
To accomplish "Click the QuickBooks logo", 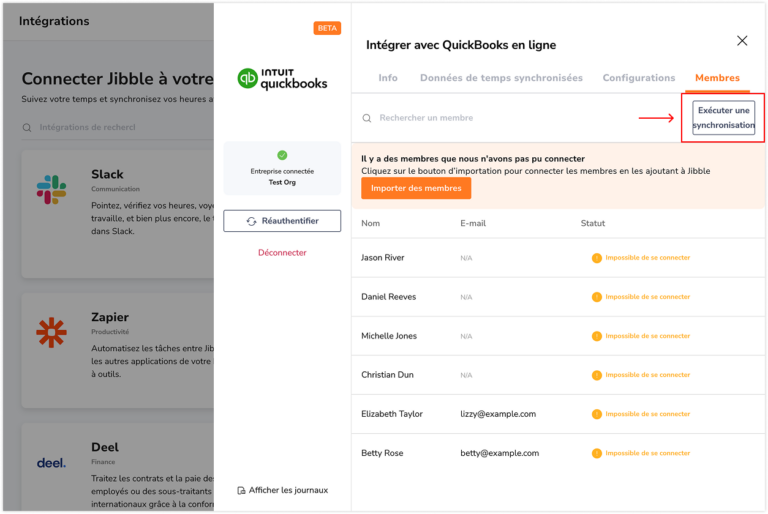I will (282, 79).
